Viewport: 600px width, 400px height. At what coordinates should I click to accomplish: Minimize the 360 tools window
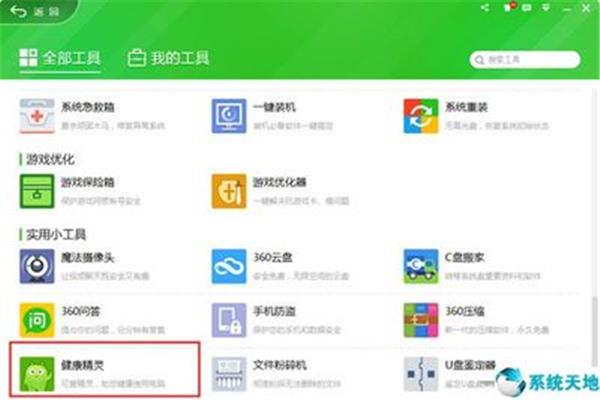(x=567, y=8)
